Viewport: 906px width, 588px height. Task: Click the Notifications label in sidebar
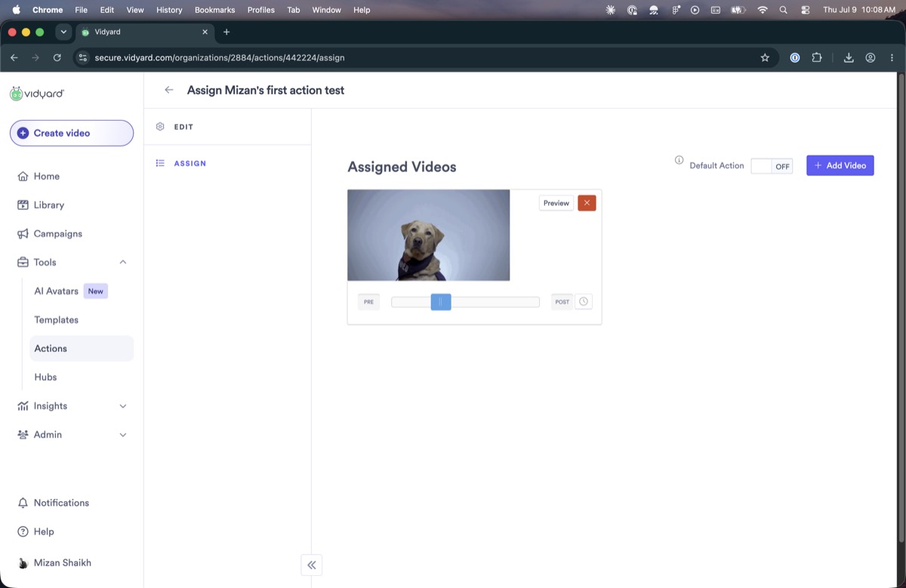(x=61, y=503)
